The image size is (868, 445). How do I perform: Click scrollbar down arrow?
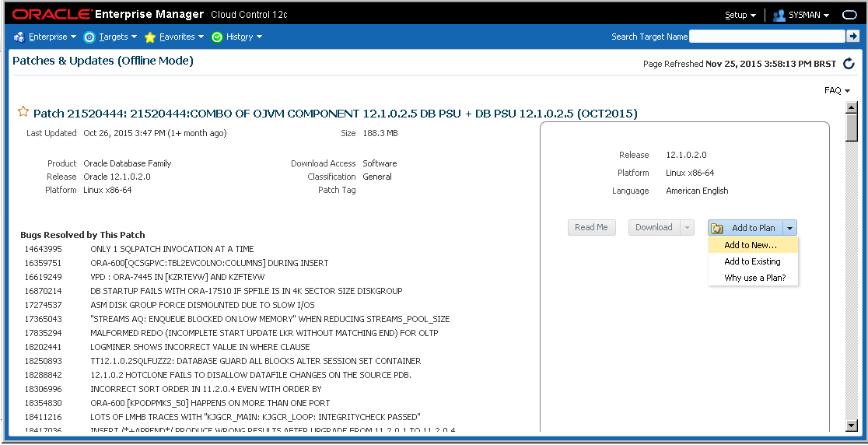point(852,425)
